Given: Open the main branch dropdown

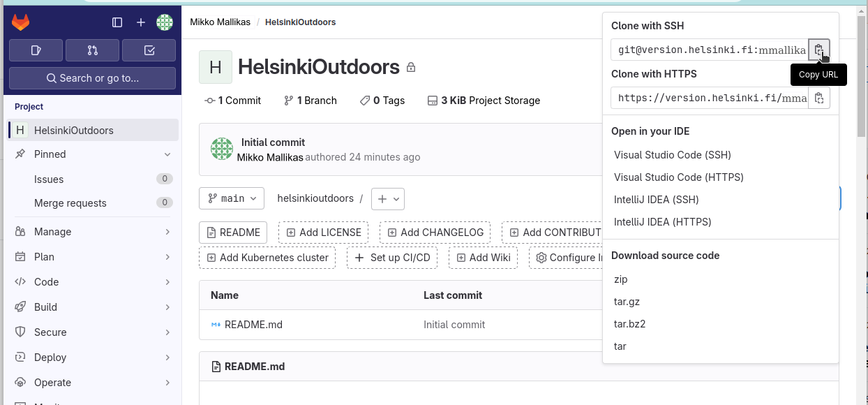Looking at the screenshot, I should click(232, 198).
